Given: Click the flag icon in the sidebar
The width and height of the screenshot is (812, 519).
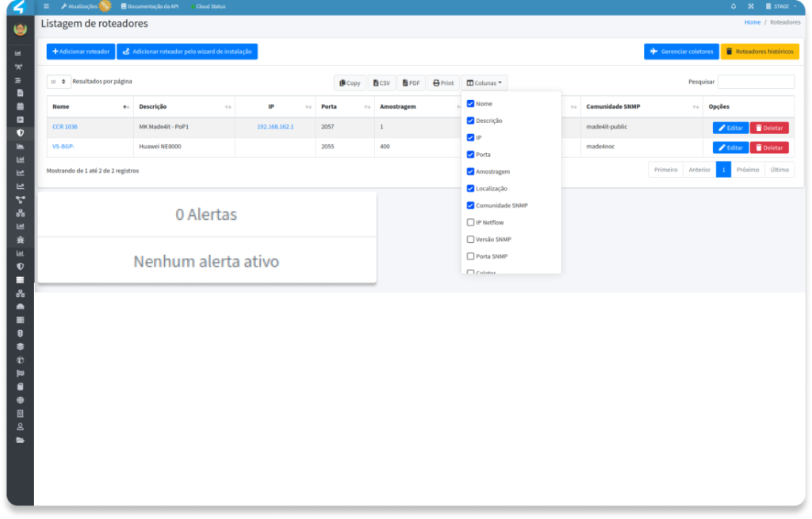Looking at the screenshot, I should (x=20, y=373).
